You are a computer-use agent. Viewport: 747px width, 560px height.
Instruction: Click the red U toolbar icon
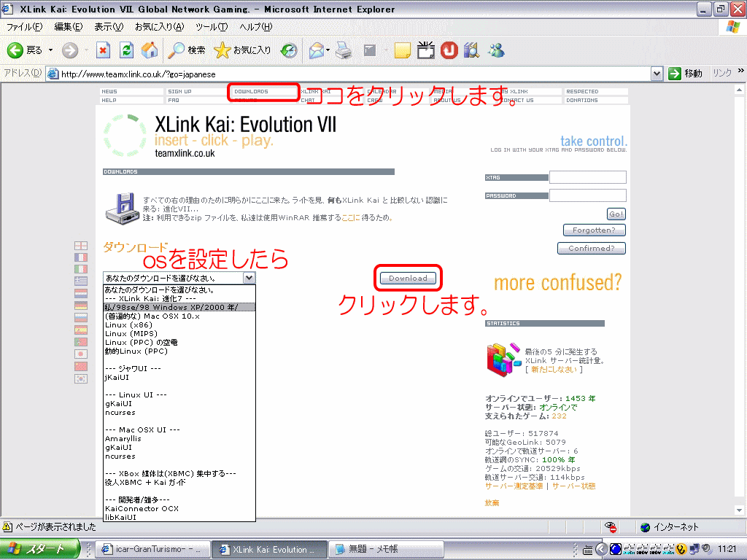pos(449,50)
